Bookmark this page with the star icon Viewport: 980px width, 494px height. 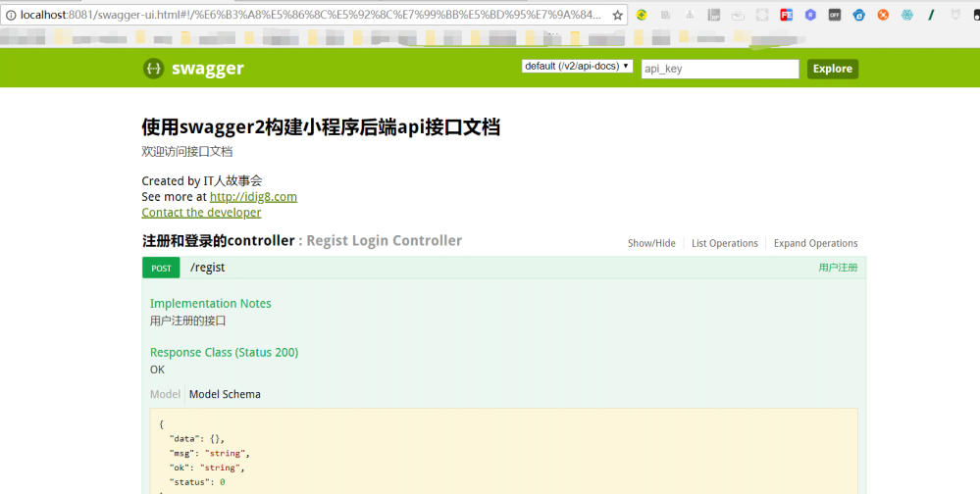coord(617,15)
